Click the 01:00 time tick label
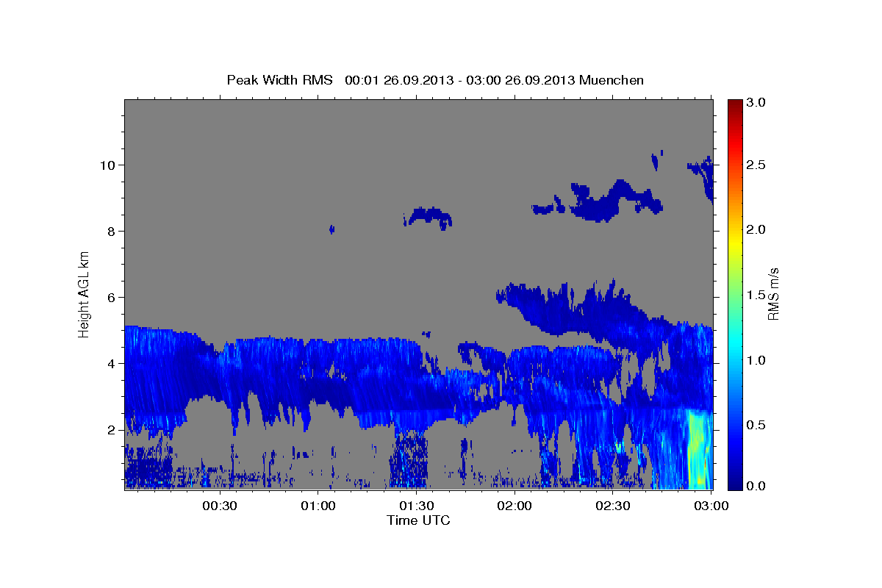The width and height of the screenshot is (882, 588). coord(318,506)
